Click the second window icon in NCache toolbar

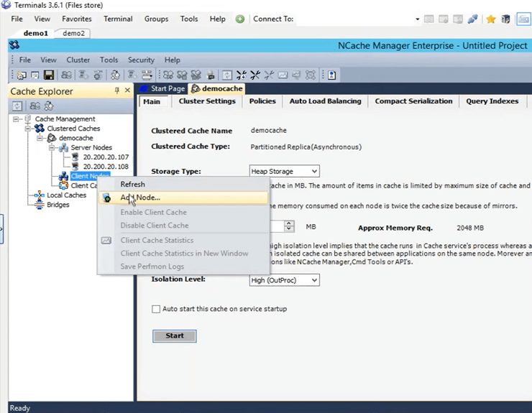[x=35, y=75]
